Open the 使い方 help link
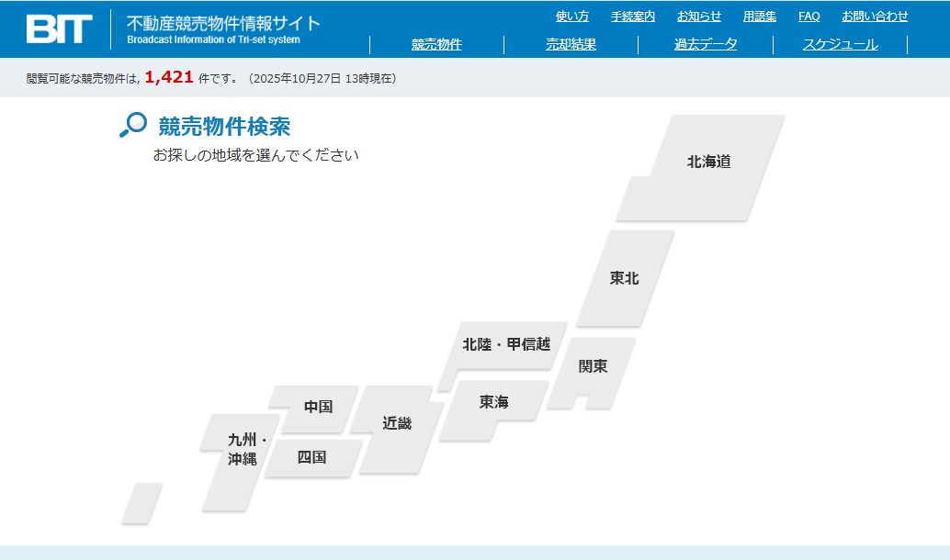 [x=572, y=17]
